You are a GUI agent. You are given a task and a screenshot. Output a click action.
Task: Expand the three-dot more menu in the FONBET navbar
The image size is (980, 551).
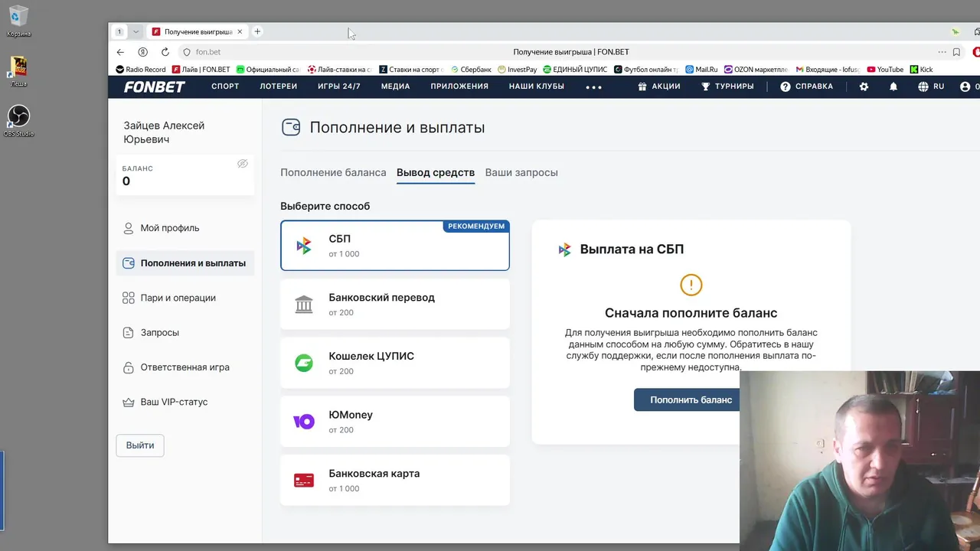593,87
